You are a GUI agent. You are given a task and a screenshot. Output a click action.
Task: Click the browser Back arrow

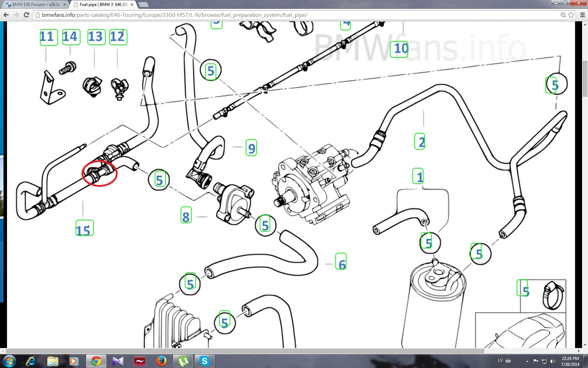[x=6, y=15]
